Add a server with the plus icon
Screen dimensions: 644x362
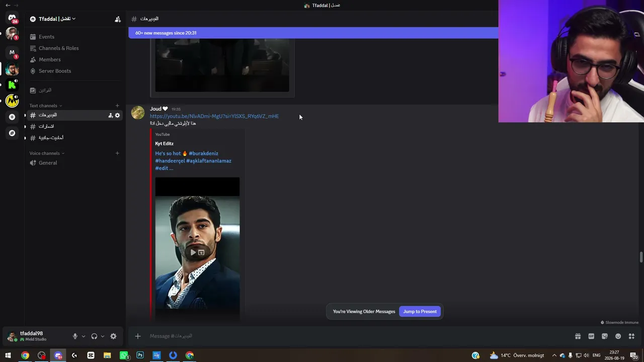click(12, 117)
